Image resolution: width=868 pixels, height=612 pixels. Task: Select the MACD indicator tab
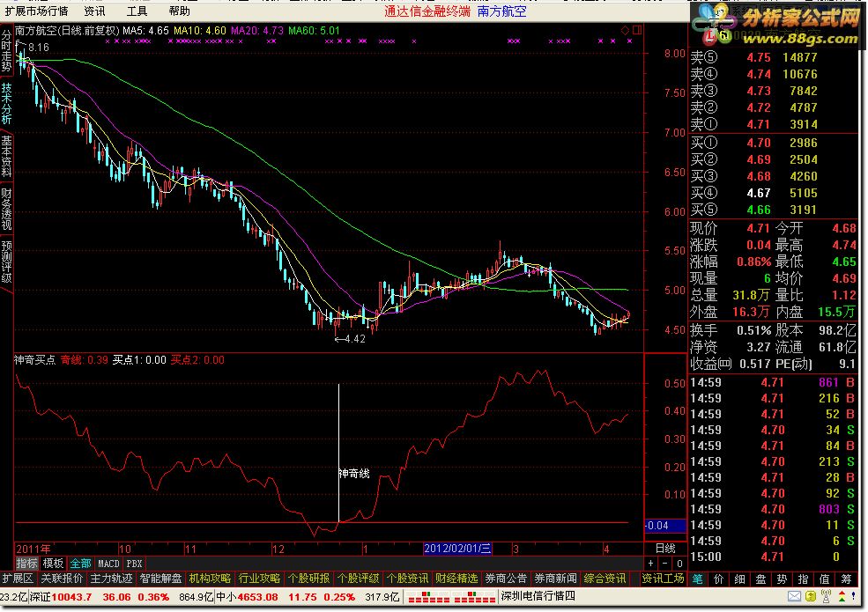108,564
